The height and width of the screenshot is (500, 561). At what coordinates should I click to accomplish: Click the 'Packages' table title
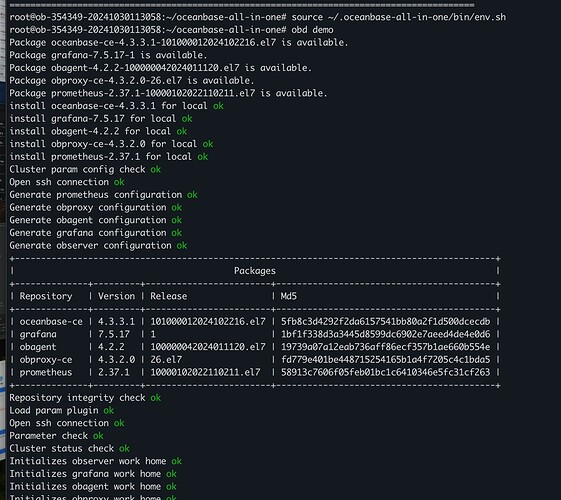coord(255,271)
